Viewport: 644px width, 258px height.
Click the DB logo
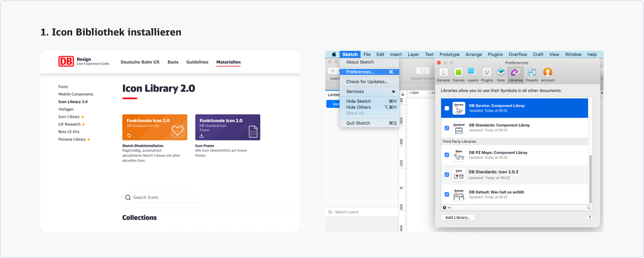pos(66,61)
